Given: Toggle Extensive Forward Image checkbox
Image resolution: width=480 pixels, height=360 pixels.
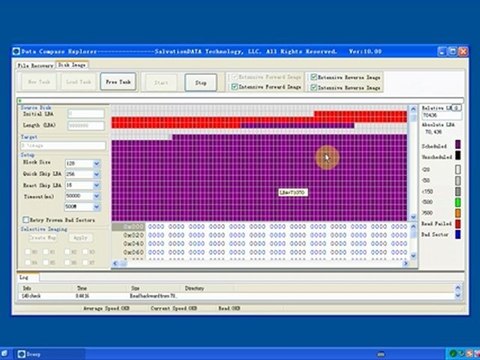Looking at the screenshot, I should [234, 77].
